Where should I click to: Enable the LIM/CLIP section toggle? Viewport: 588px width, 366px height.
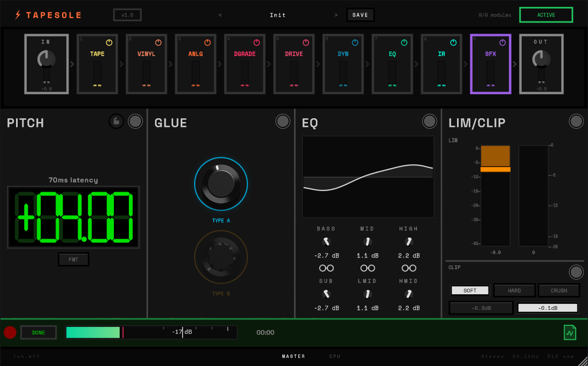[576, 121]
